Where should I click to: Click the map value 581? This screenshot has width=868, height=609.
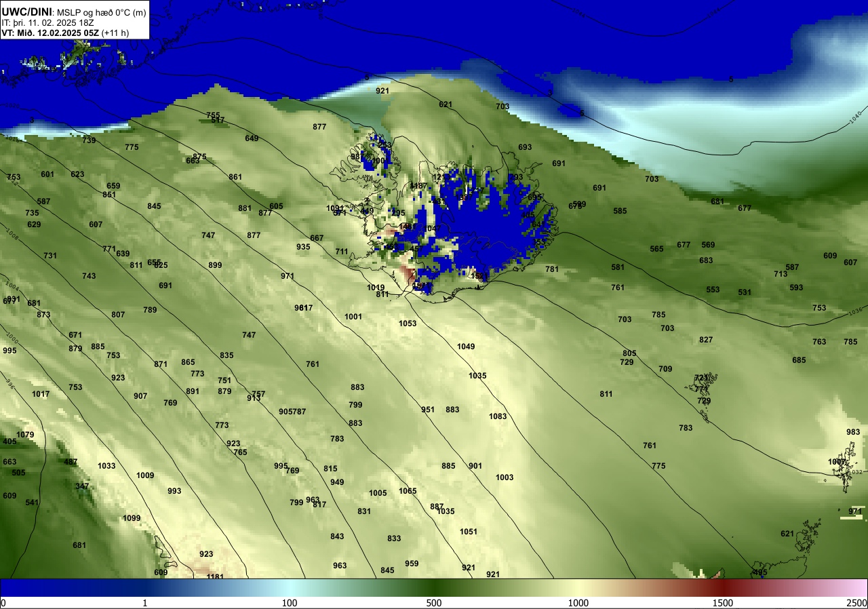point(618,267)
